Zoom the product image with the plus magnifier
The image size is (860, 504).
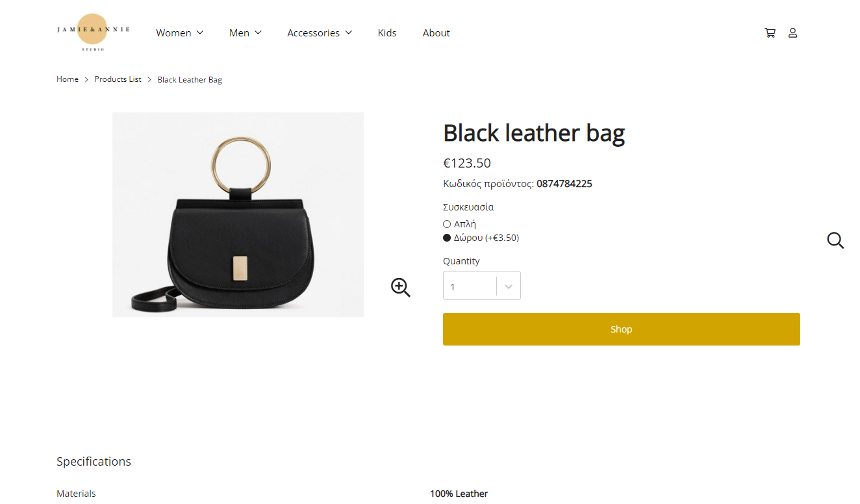(x=401, y=287)
